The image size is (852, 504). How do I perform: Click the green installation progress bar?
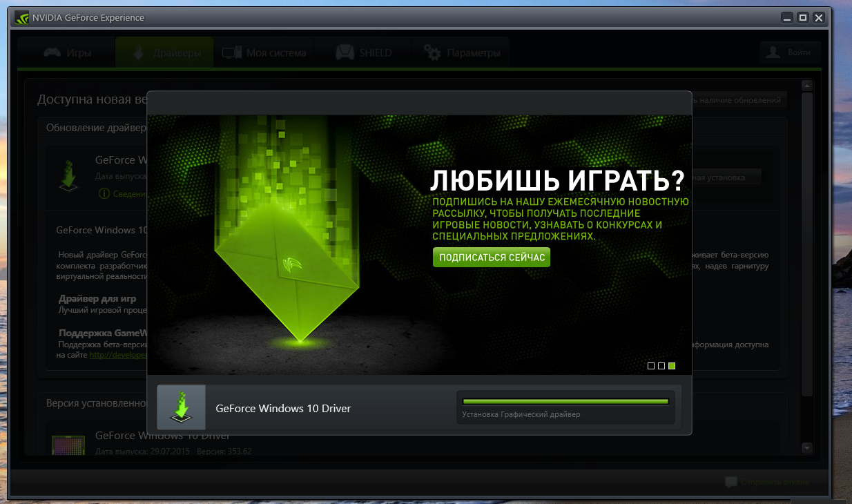565,401
